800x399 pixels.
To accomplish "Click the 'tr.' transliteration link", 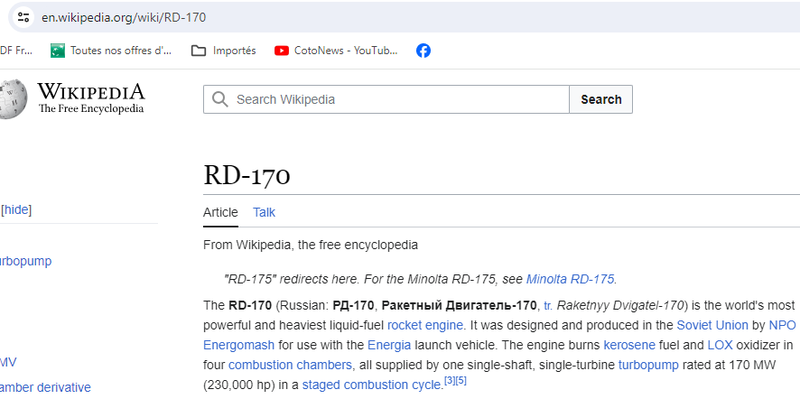I will point(548,305).
